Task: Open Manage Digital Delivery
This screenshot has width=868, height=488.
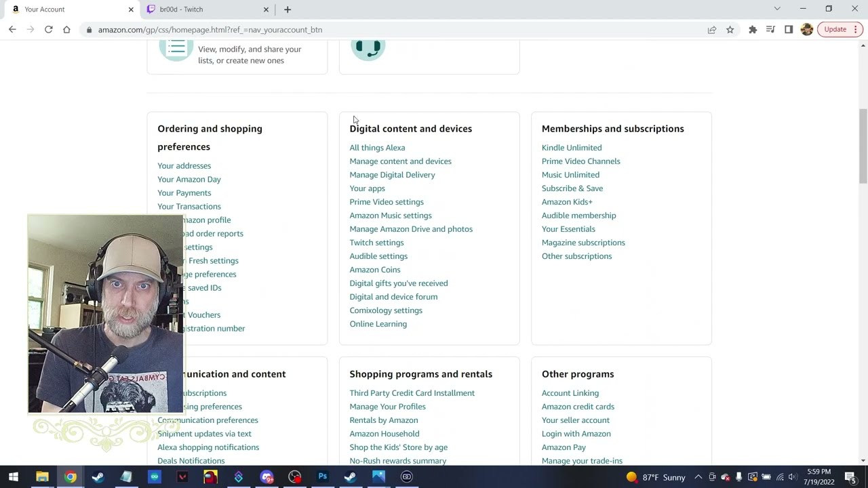Action: pyautogui.click(x=393, y=174)
